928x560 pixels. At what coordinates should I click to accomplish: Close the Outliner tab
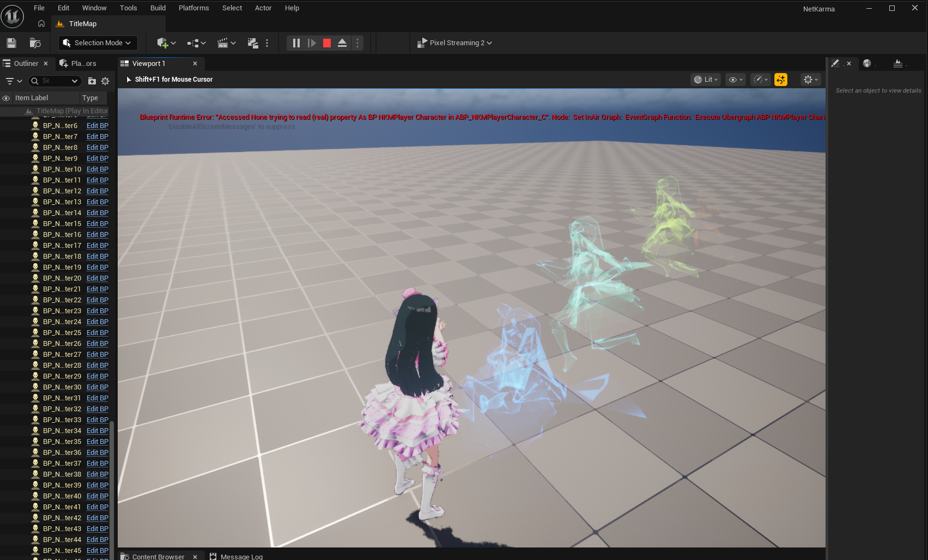(46, 64)
